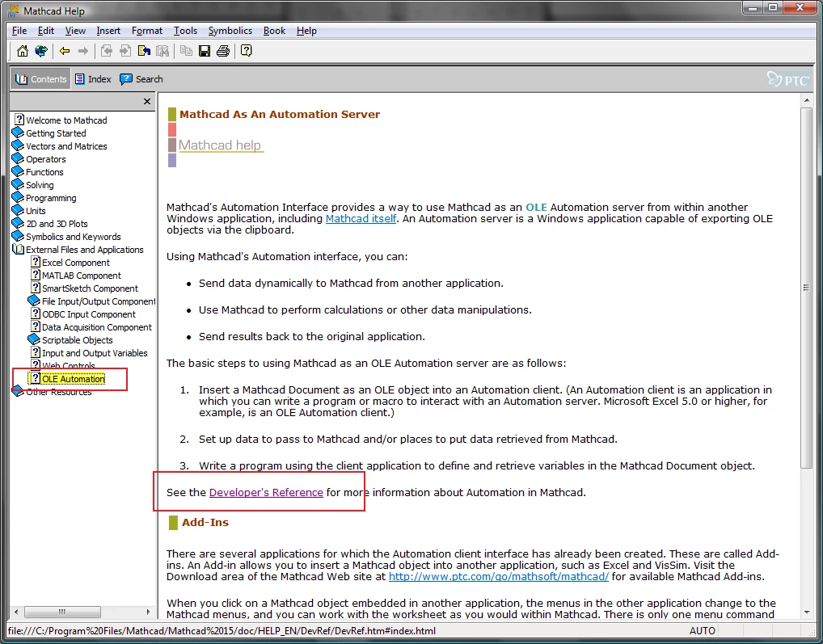Click the vertical scrollbar down arrow
Viewport: 823px width, 644px height.
(x=806, y=612)
